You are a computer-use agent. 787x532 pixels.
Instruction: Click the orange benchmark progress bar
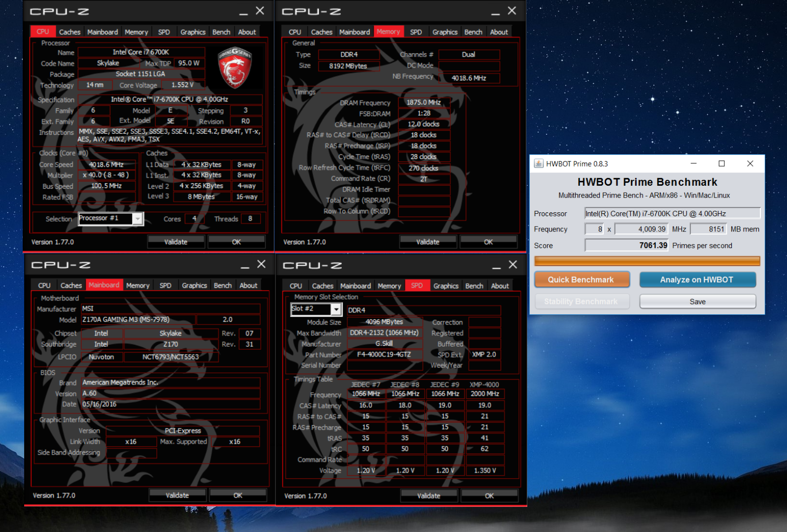[x=647, y=261]
